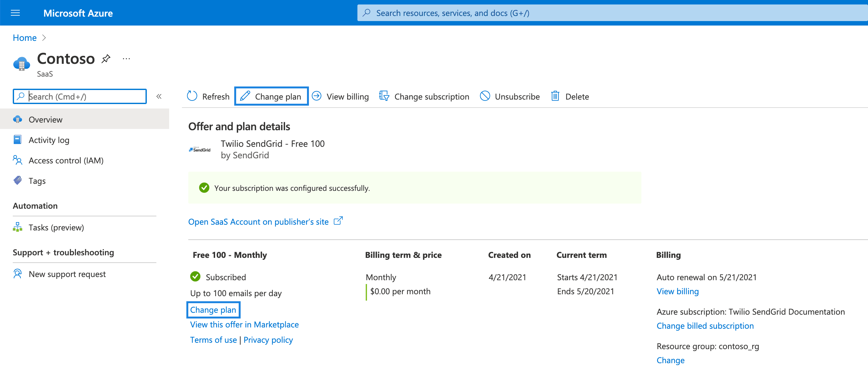Select View billing from the command bar
The image size is (868, 367).
(348, 96)
